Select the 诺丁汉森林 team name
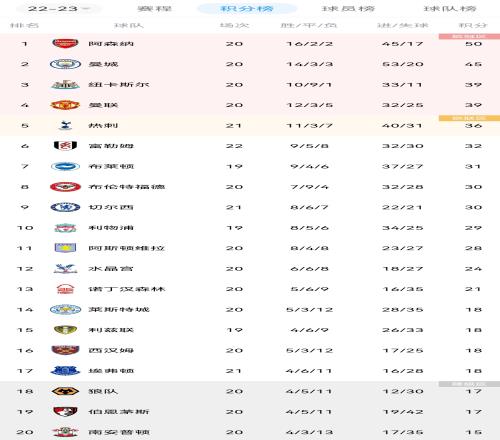The width and height of the screenshot is (500, 440). [x=127, y=289]
